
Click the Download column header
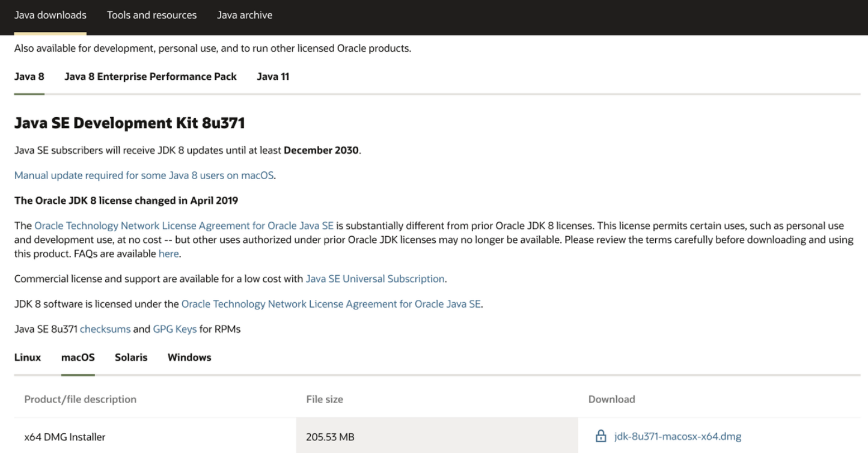click(611, 399)
